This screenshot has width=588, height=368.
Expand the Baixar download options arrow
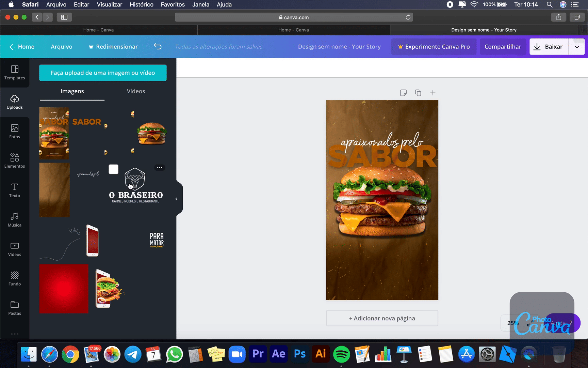(x=577, y=47)
